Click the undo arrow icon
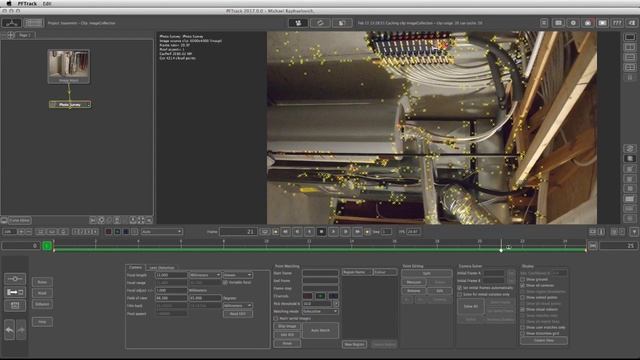The width and height of the screenshot is (640, 360). [10, 330]
